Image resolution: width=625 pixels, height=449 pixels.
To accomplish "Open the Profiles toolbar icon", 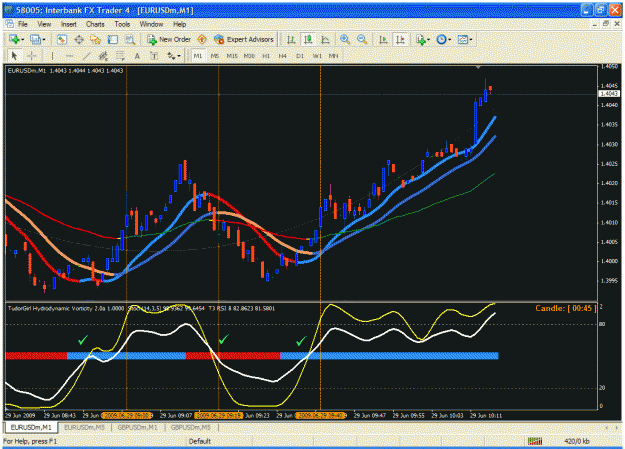I will [35, 39].
